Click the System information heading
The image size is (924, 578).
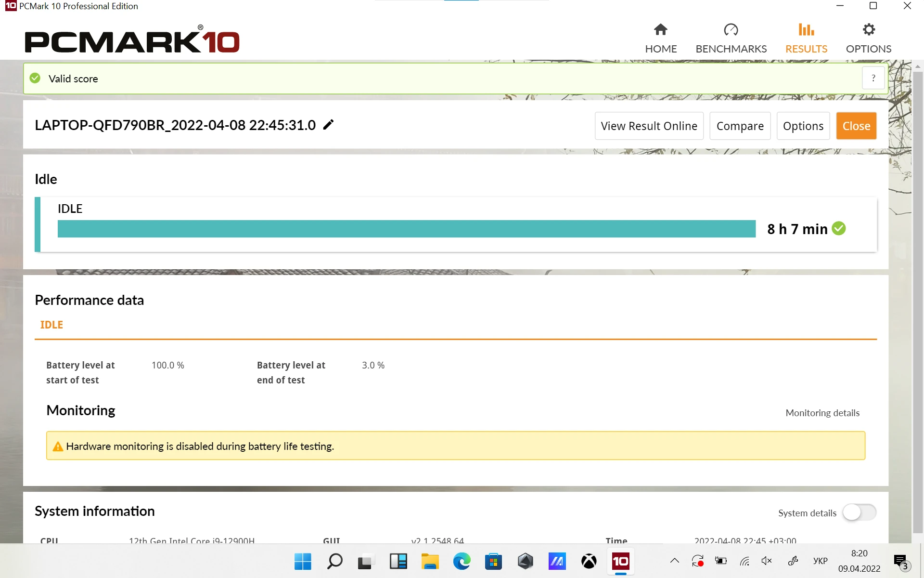click(95, 511)
